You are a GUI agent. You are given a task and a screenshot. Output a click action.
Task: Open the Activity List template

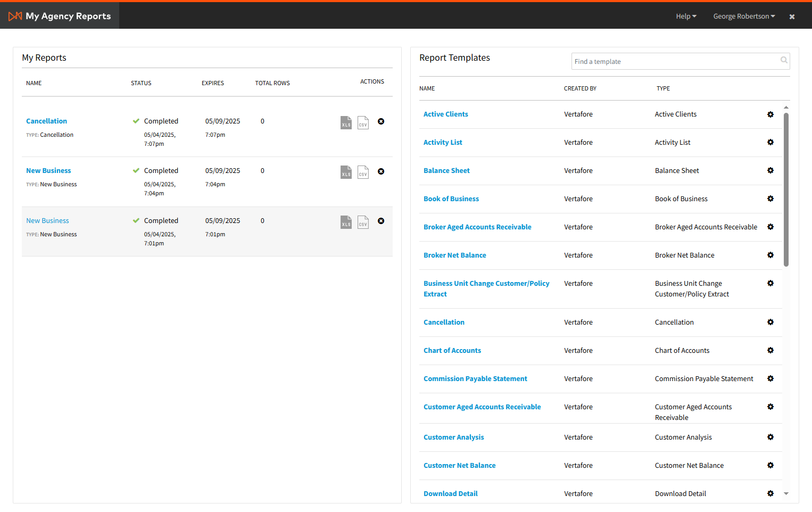[443, 143]
